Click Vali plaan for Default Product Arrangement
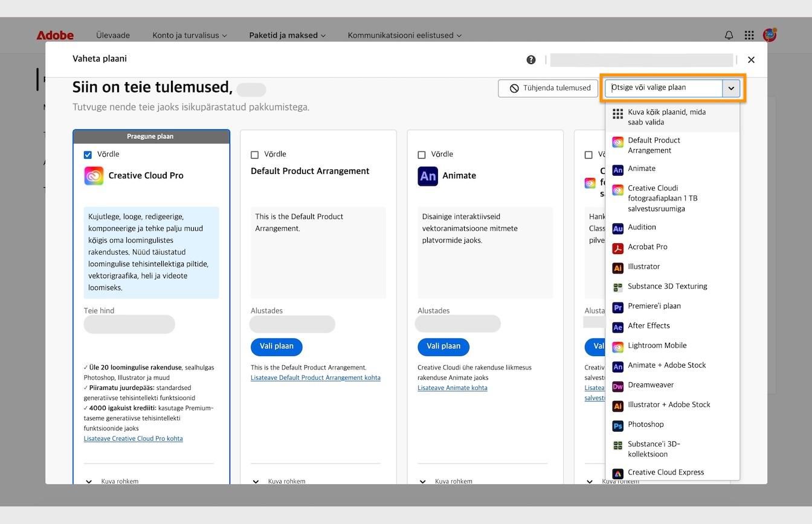The image size is (812, 524). point(277,347)
